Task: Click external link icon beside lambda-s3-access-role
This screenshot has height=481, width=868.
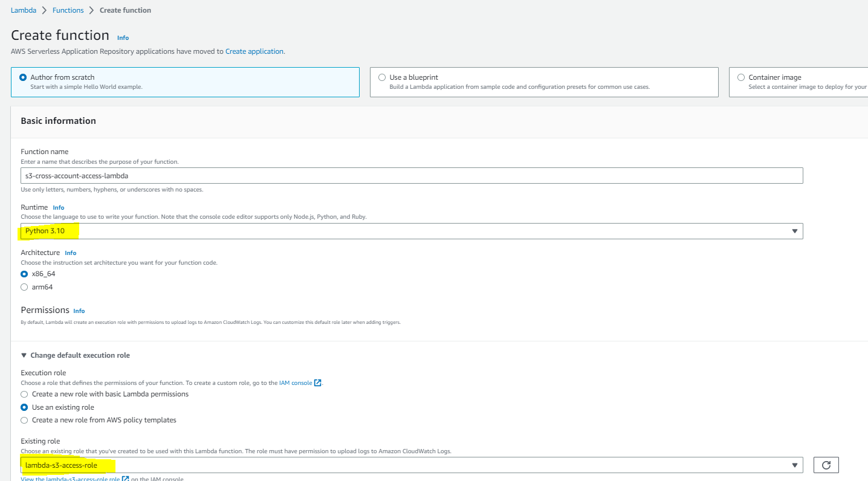Action: click(126, 479)
